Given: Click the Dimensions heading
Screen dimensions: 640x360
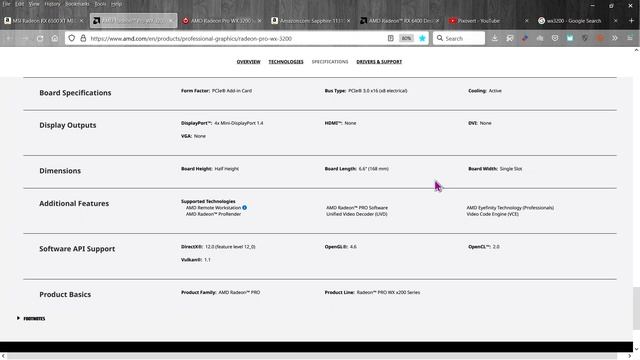Looking at the screenshot, I should pyautogui.click(x=60, y=171).
